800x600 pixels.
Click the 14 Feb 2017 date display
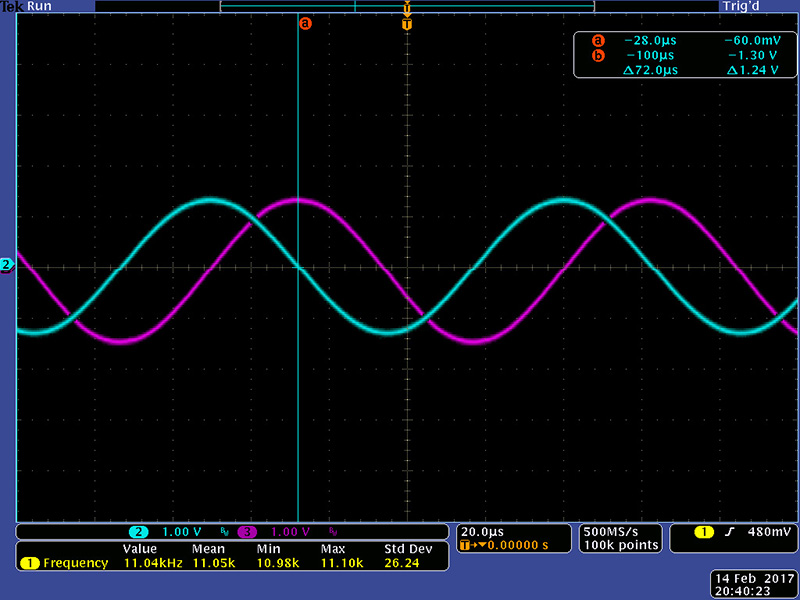753,579
